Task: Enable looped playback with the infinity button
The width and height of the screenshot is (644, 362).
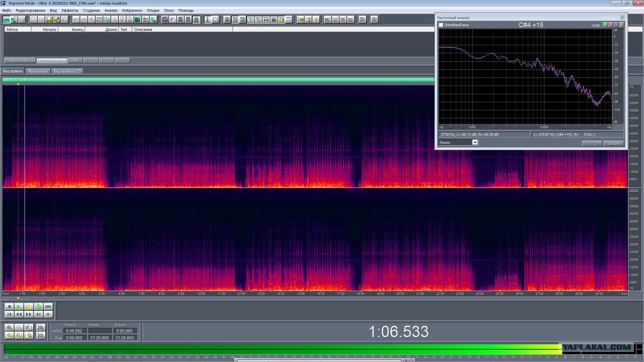Action: [x=48, y=306]
